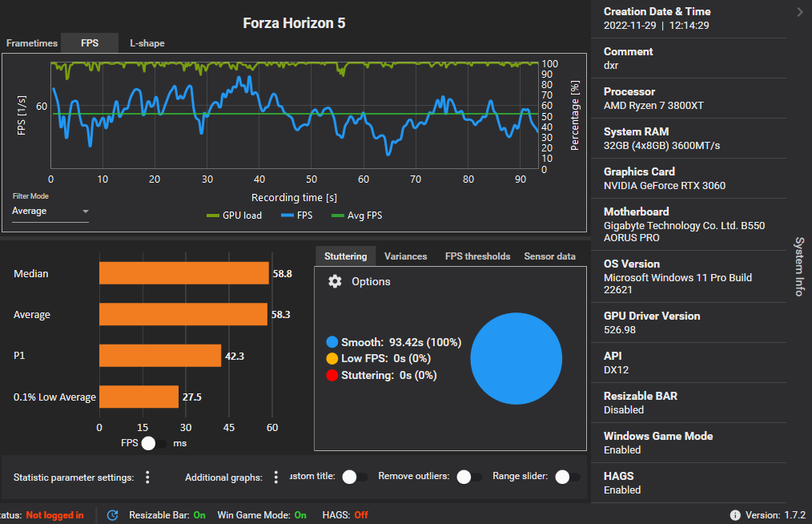The image size is (812, 524).
Task: Open Statistic parameter settings three-dot menu
Action: point(147,478)
